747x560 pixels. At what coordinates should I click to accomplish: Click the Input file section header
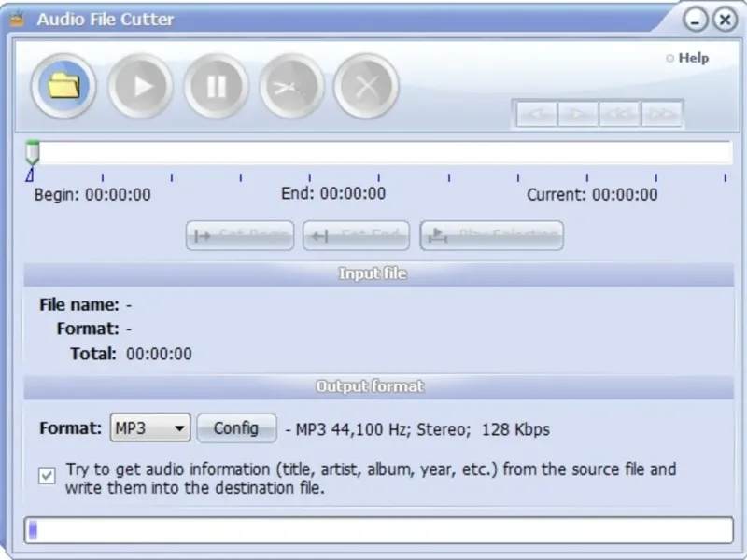point(379,273)
